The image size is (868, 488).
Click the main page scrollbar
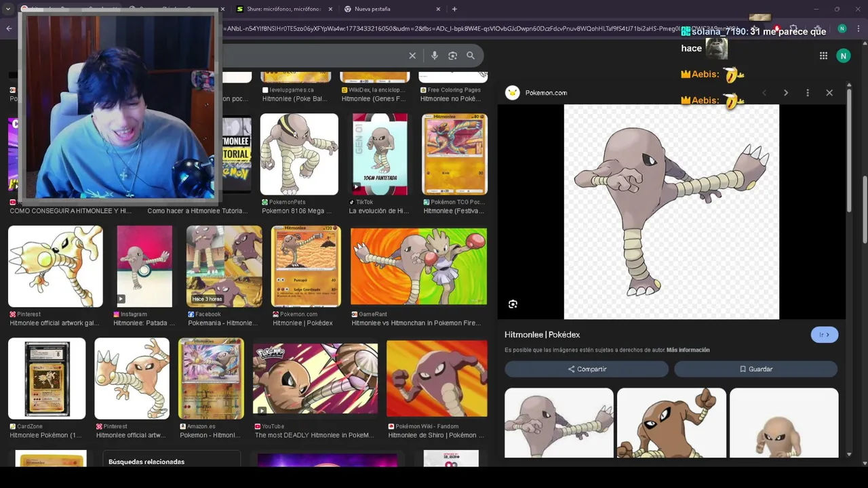[x=865, y=210]
